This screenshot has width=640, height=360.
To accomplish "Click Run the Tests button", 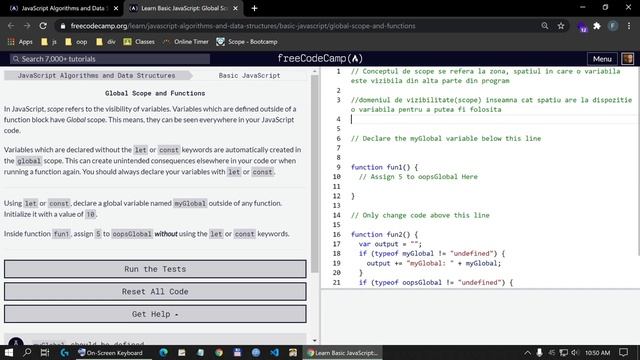I will click(155, 269).
